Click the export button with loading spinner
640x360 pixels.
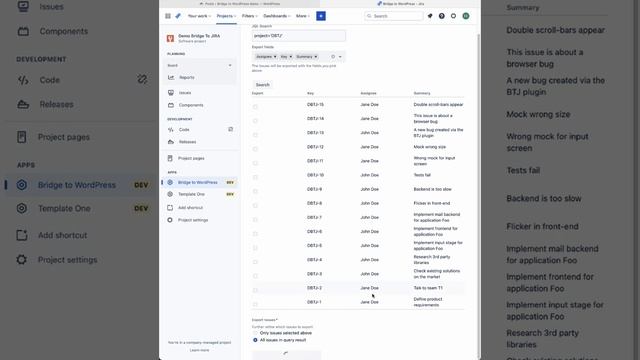tap(287, 355)
